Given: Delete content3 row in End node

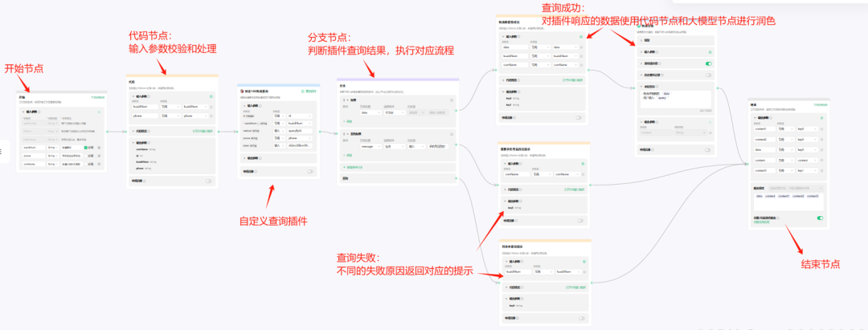Looking at the screenshot, I should [821, 170].
